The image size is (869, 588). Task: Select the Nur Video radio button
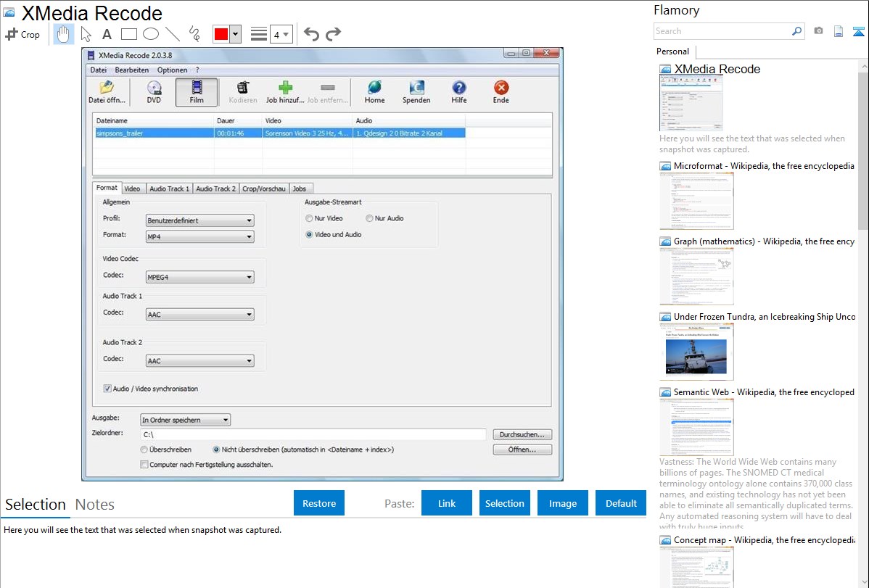310,218
